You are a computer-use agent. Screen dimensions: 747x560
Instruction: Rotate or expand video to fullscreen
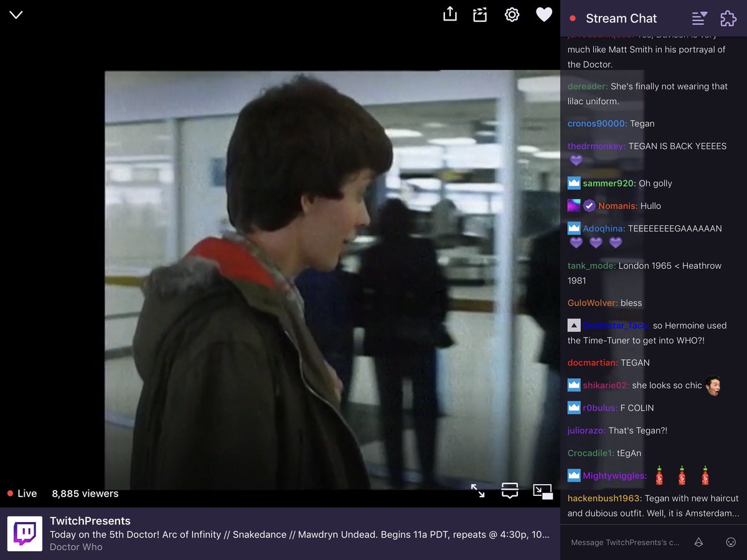coord(478,491)
